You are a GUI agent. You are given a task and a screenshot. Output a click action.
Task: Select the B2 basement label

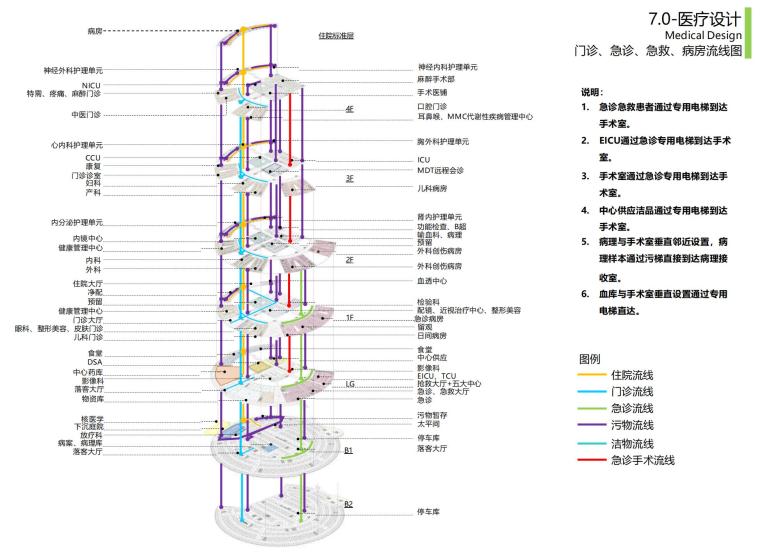coord(349,503)
